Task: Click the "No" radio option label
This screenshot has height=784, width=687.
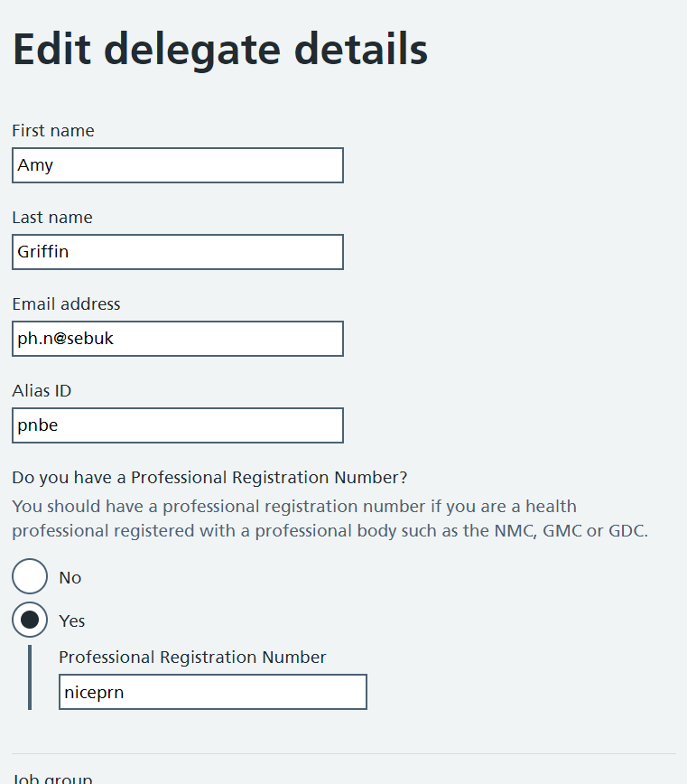Action: tap(70, 578)
